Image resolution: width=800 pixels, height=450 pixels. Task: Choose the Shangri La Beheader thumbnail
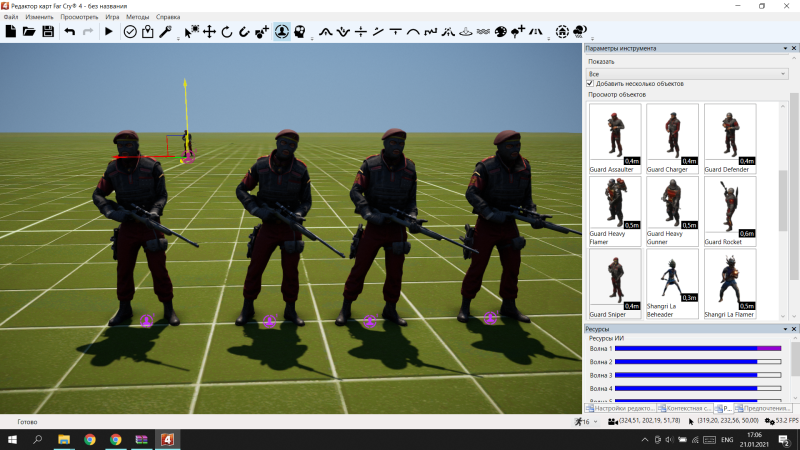click(672, 284)
